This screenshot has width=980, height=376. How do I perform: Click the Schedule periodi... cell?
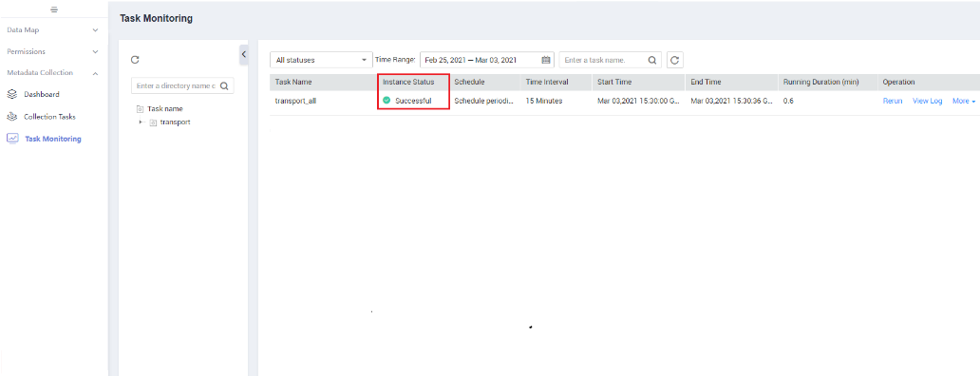click(x=483, y=101)
